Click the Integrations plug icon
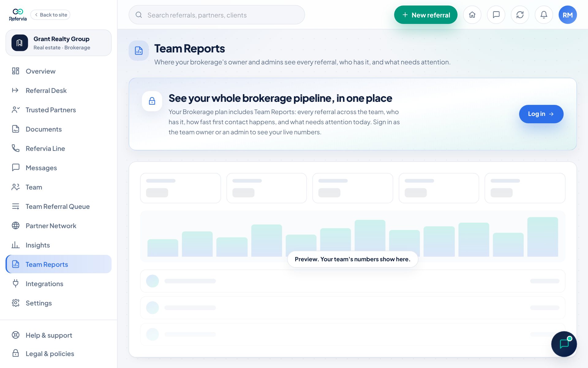Image resolution: width=588 pixels, height=368 pixels. click(16, 284)
